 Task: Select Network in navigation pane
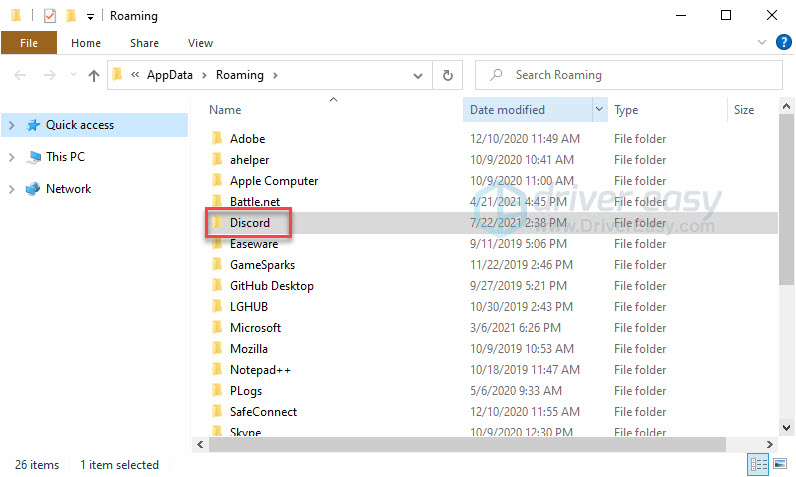pyautogui.click(x=69, y=189)
